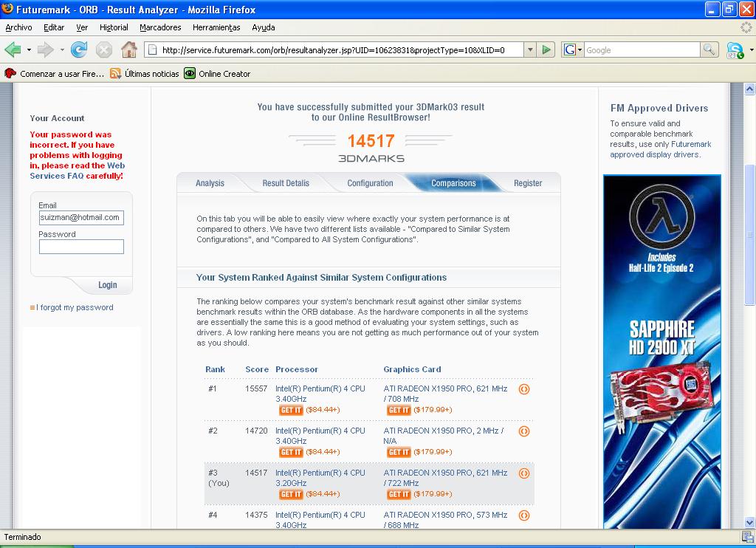The image size is (756, 548).
Task: Click the forward navigation arrow
Action: [45, 49]
